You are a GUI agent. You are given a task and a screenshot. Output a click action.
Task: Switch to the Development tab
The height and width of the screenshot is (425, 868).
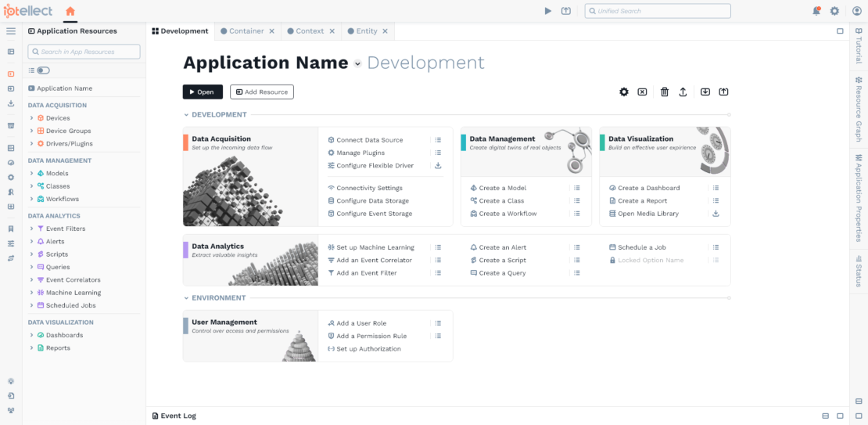(181, 31)
